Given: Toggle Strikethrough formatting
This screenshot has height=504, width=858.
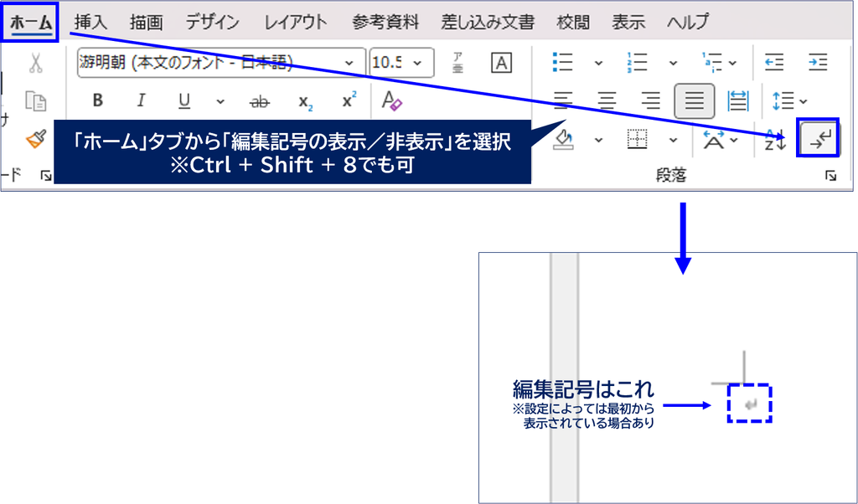Looking at the screenshot, I should (x=260, y=101).
